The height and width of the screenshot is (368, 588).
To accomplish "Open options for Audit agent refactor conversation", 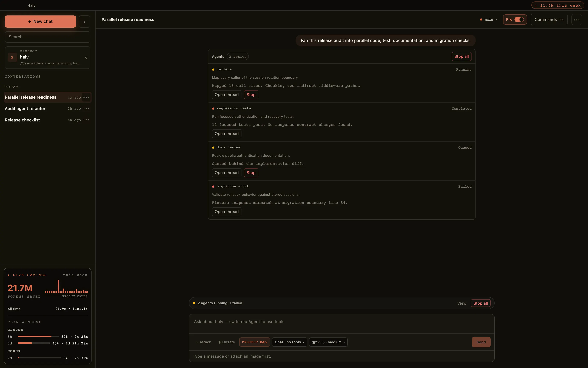I will tap(86, 109).
